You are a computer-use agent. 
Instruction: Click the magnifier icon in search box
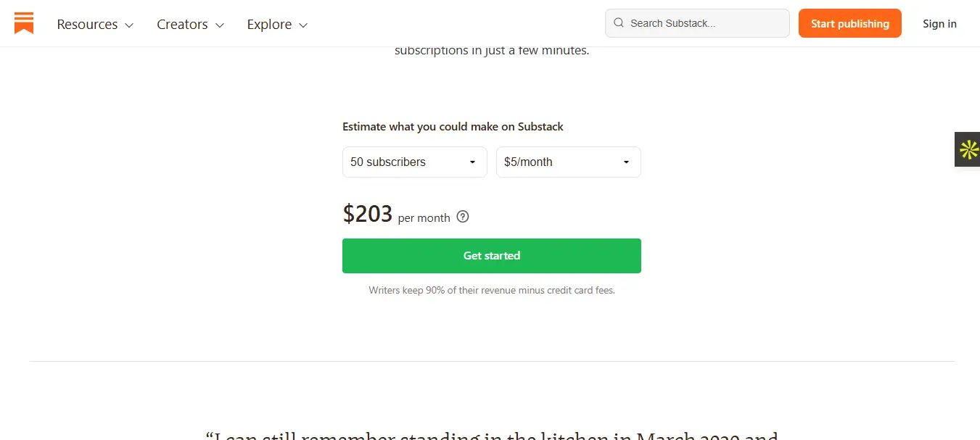click(619, 23)
